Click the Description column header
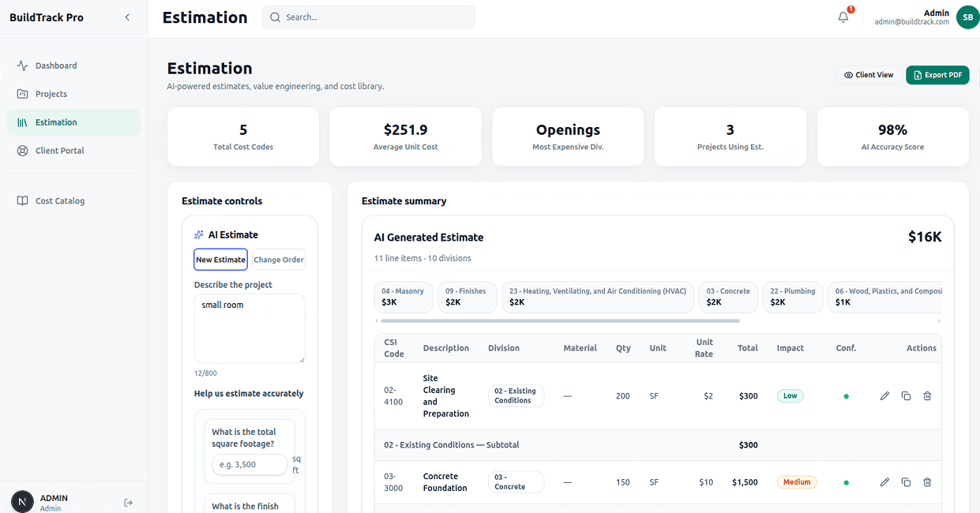980x513 pixels. 446,348
